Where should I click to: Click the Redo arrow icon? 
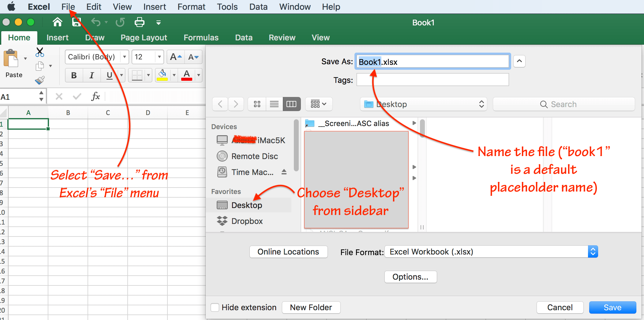point(120,22)
